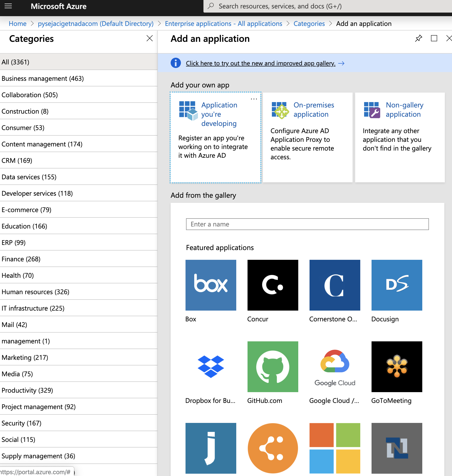This screenshot has height=476, width=452.
Task: Select the IT infrastructure (225) category
Action: 79,308
